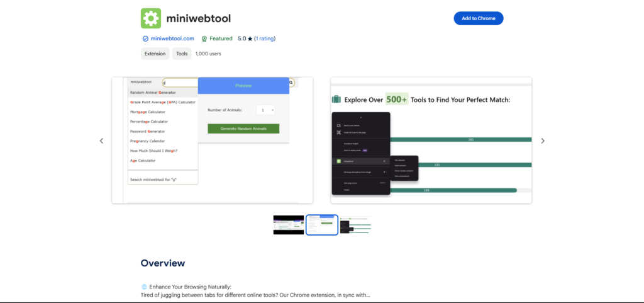Image resolution: width=644 pixels, height=303 pixels.
Task: Click the 5.0 rating value
Action: [x=242, y=38]
